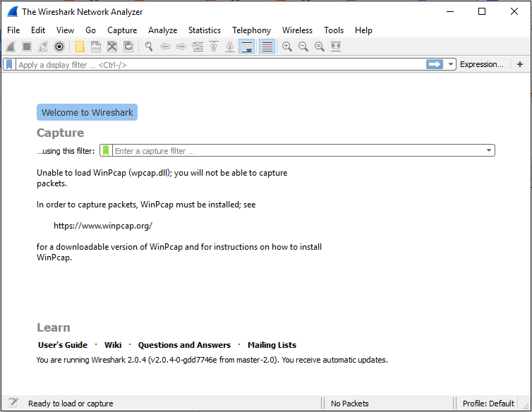Toggle packet list colorization
This screenshot has width=532, height=412.
267,47
